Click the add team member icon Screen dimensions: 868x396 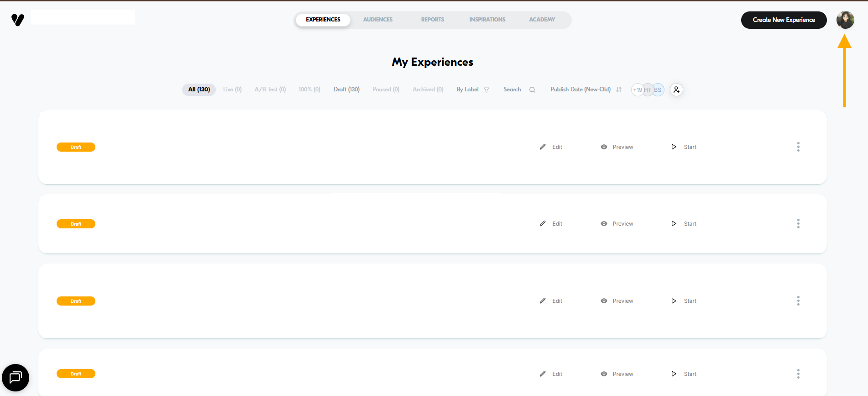[676, 90]
